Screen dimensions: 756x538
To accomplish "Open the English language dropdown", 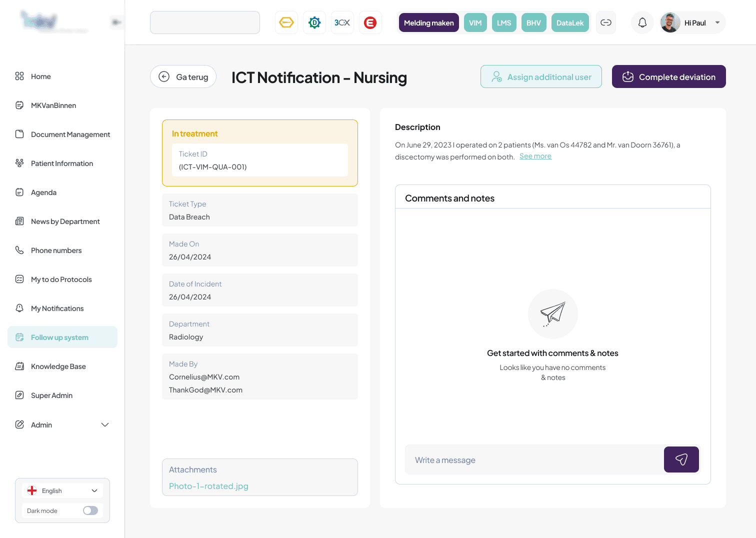I will click(x=62, y=490).
